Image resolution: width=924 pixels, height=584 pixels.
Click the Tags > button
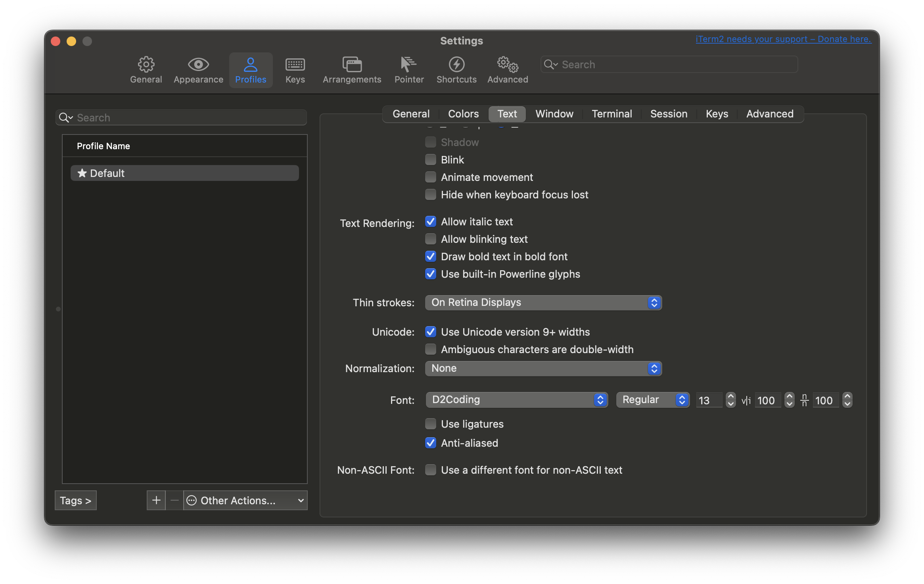click(75, 500)
